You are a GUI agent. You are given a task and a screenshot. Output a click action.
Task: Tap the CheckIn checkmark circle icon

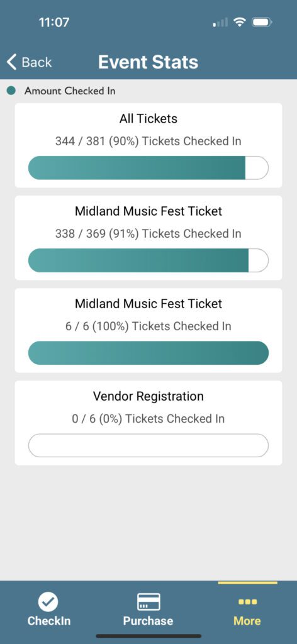tap(48, 602)
